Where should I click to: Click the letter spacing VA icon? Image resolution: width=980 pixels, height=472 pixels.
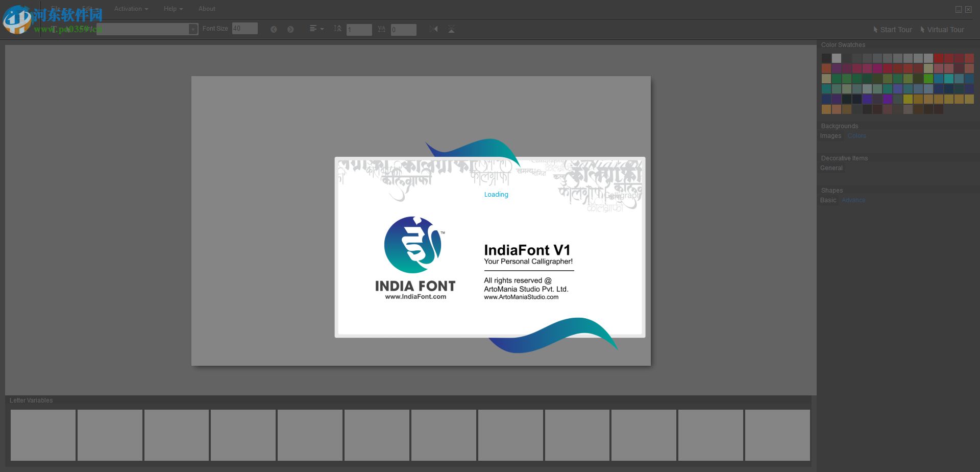tap(381, 29)
